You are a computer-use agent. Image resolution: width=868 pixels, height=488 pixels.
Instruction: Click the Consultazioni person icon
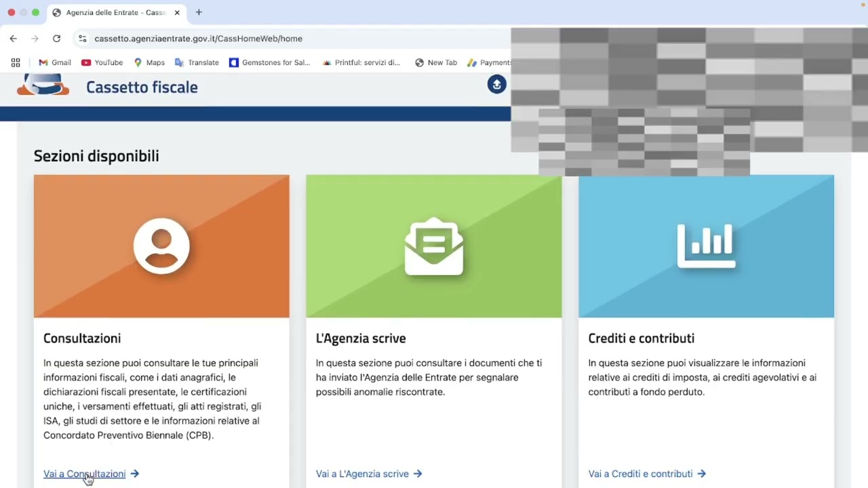[x=161, y=245]
